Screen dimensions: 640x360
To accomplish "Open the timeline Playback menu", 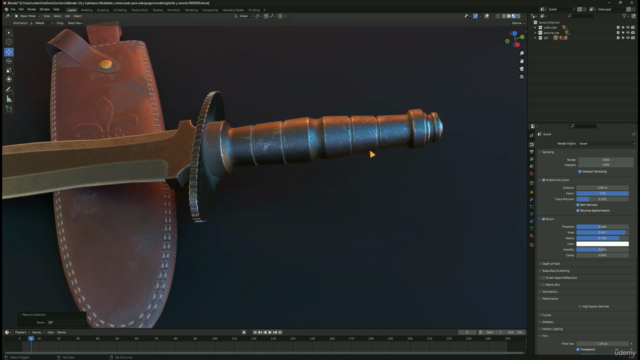I will (x=21, y=332).
